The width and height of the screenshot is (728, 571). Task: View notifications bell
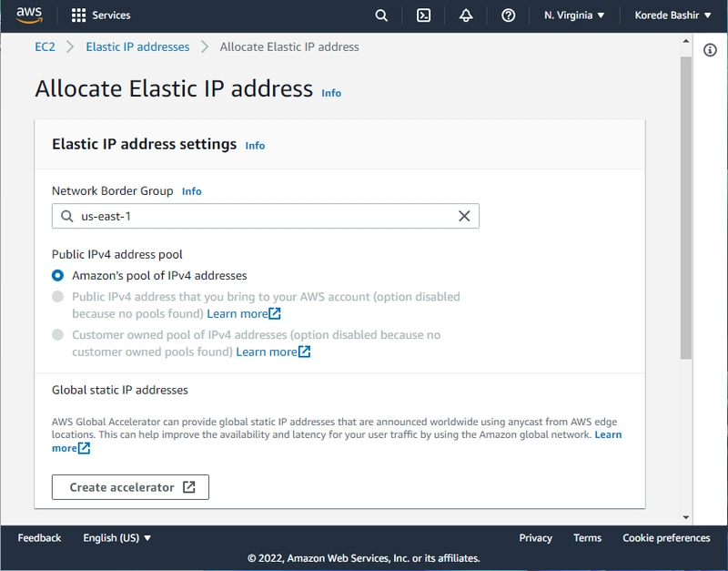click(466, 15)
